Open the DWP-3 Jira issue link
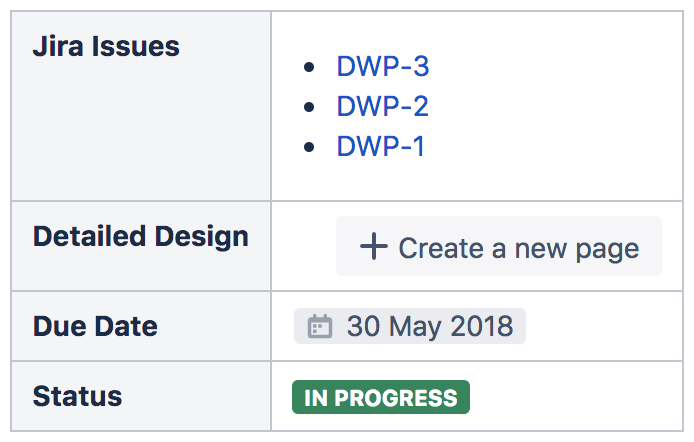694x442 pixels. click(x=382, y=67)
